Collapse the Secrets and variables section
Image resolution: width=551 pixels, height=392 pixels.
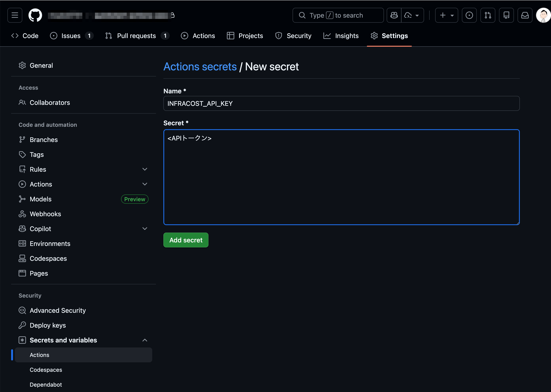pos(145,340)
